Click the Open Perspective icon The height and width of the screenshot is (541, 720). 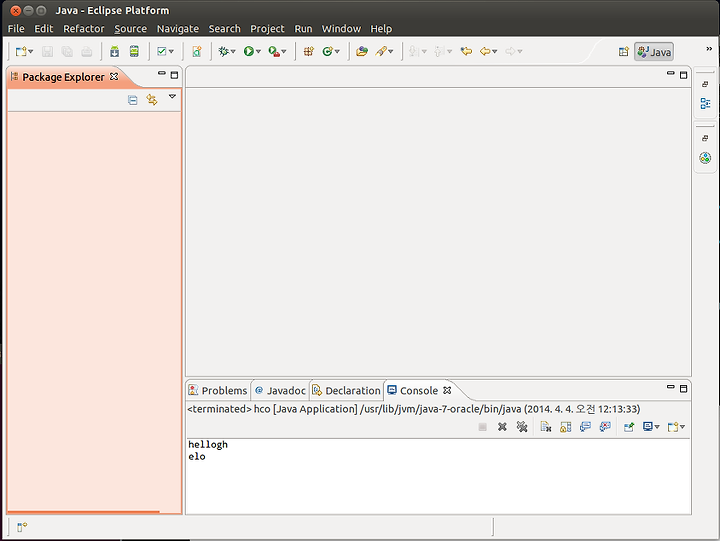(x=623, y=51)
